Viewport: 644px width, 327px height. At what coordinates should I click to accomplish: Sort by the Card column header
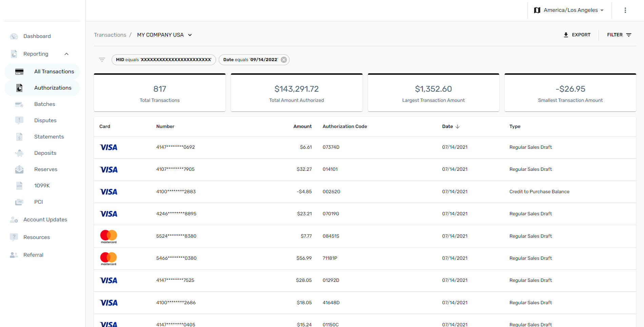tap(105, 127)
